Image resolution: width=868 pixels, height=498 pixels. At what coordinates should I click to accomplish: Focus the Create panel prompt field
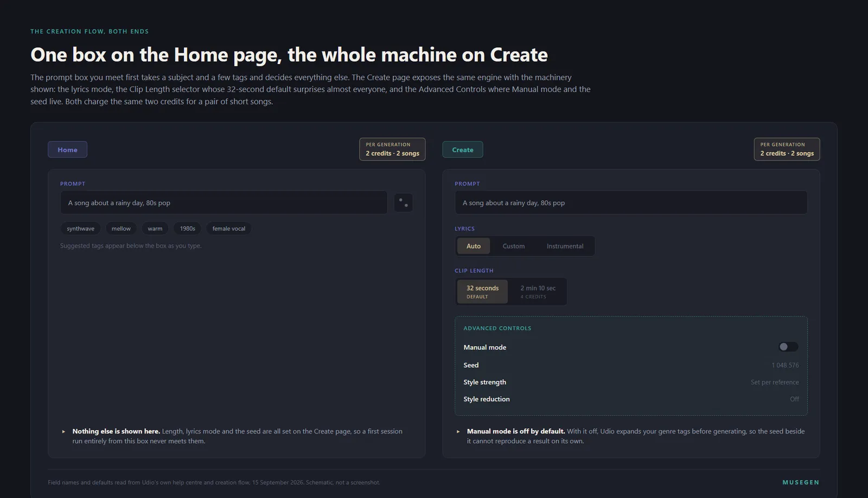click(x=631, y=202)
